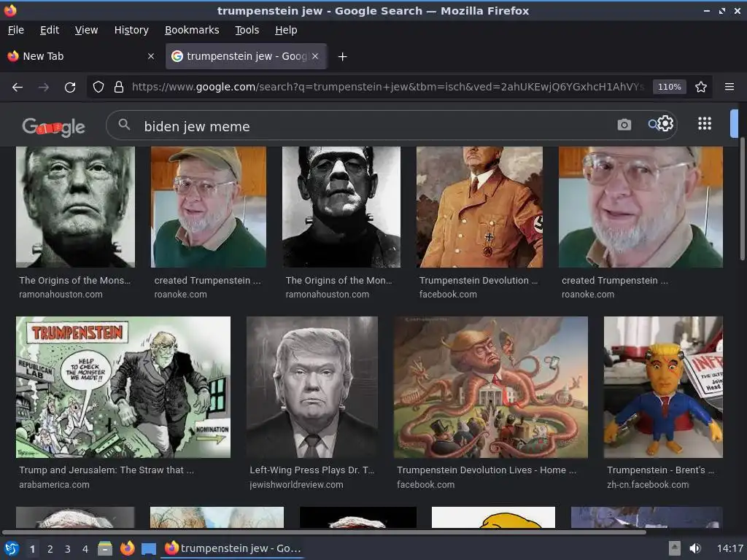
Task: Open Firefox hamburger application menu
Action: click(729, 87)
